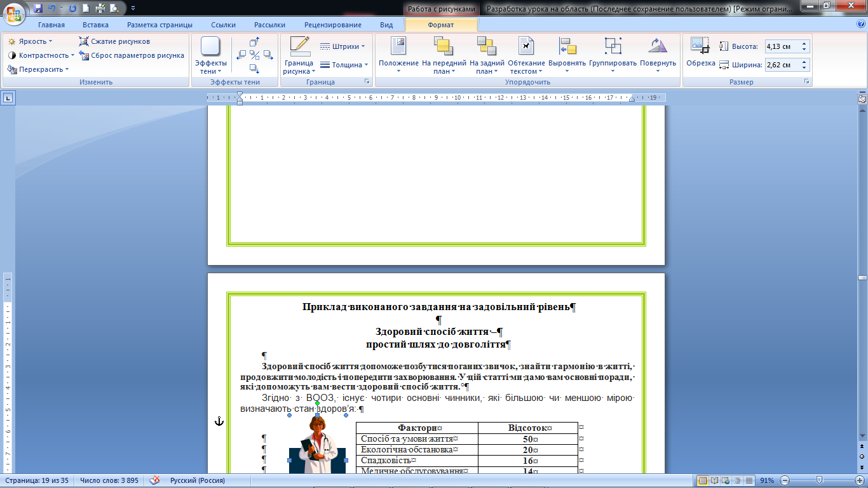Open the Повернуть rotate menu
The height and width of the screenshot is (488, 868).
coord(658,56)
